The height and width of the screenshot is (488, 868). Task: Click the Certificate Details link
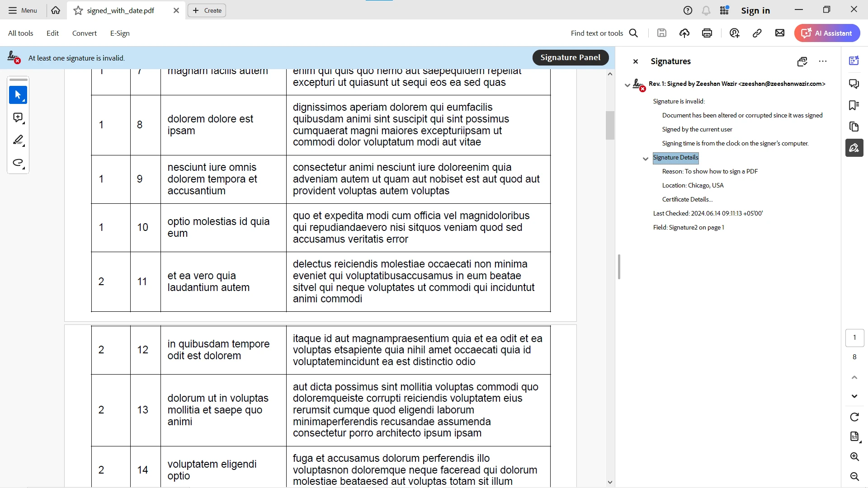687,199
